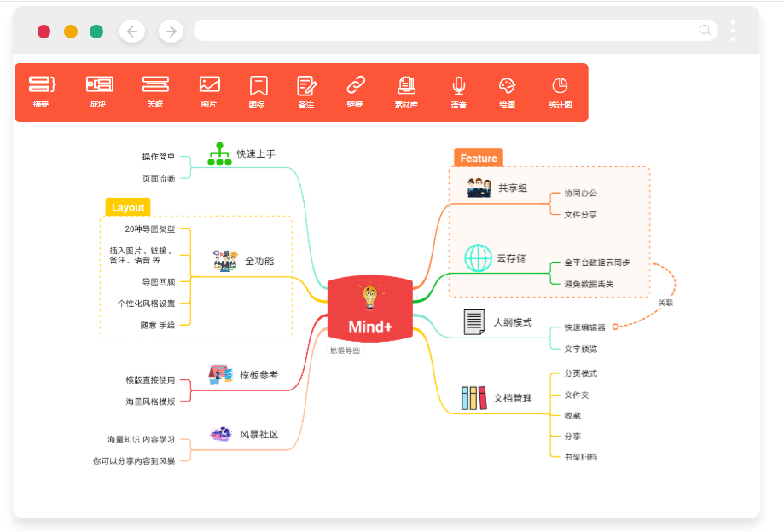
Task: Click the document icon beside 大纲模式
Action: point(474,322)
